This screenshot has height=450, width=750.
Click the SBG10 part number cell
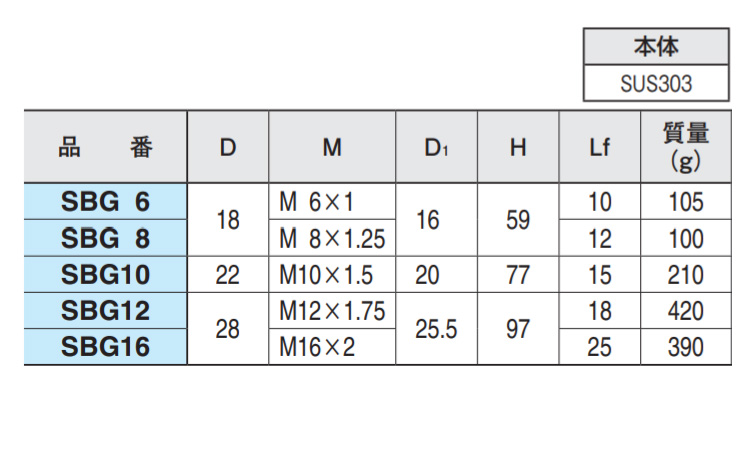(x=105, y=275)
